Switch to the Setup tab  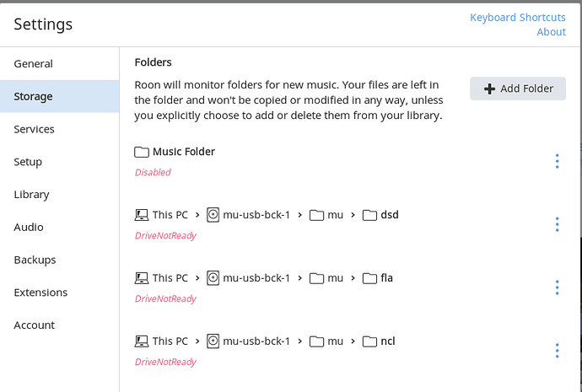point(59,162)
